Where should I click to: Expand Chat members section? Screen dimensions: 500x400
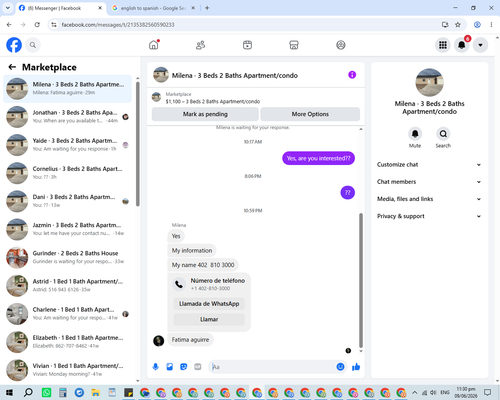point(429,182)
